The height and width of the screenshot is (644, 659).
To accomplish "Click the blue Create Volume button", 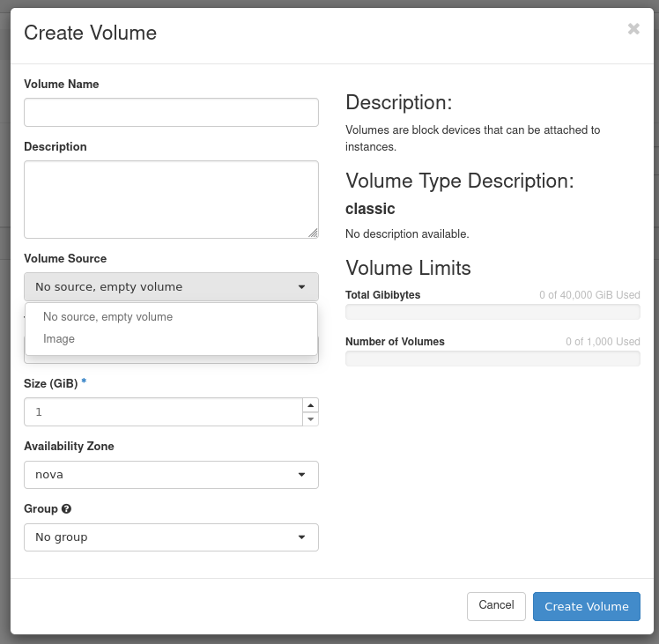I will point(586,607).
